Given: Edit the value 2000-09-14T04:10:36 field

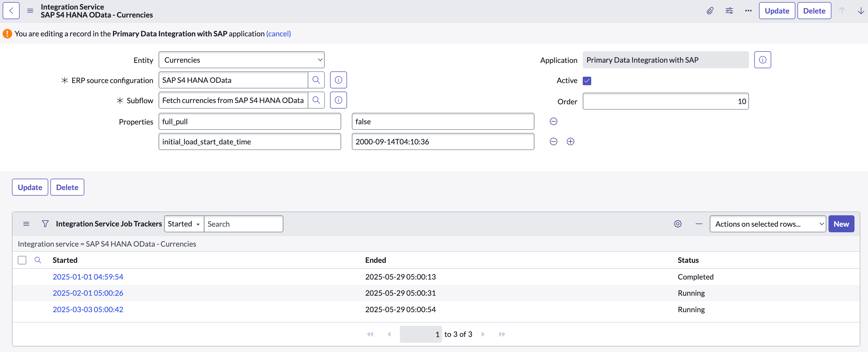Looking at the screenshot, I should click(x=443, y=142).
